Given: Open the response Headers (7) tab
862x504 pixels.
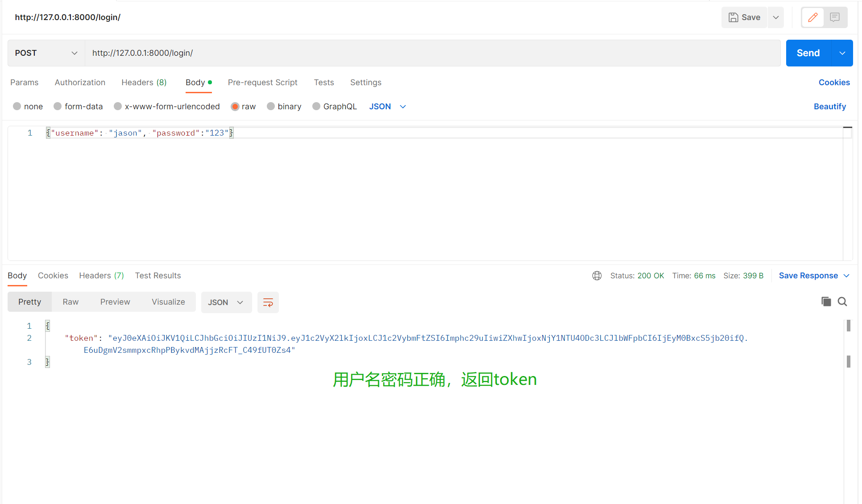Looking at the screenshot, I should (101, 276).
